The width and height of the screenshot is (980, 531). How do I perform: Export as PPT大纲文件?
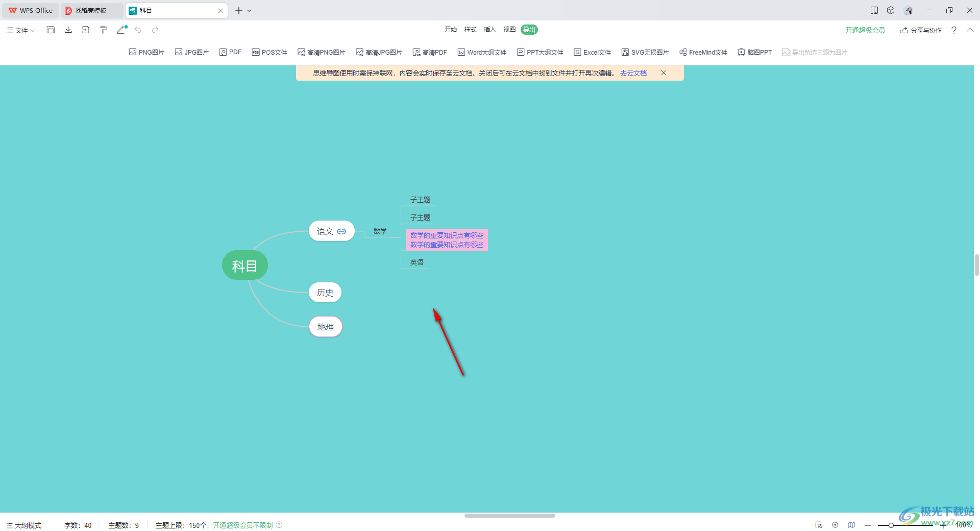pos(540,52)
